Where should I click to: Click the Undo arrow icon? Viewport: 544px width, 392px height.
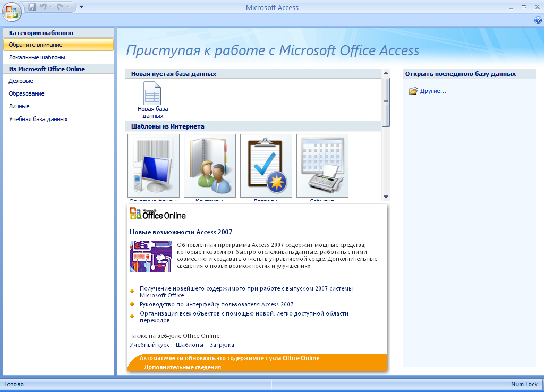pyautogui.click(x=44, y=7)
